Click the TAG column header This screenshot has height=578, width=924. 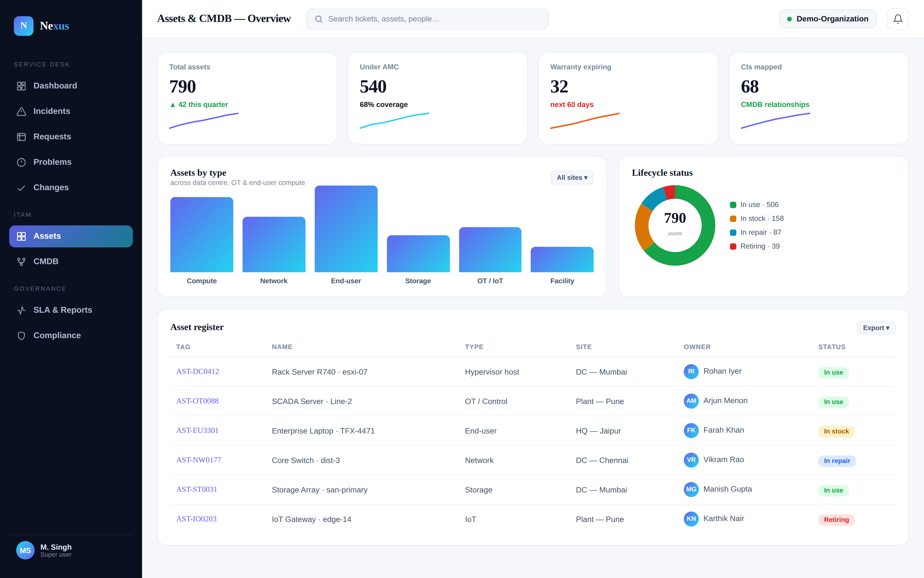point(183,347)
